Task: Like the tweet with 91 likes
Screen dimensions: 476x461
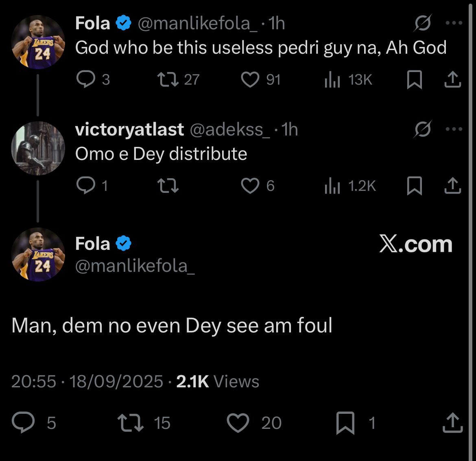Action: [x=250, y=80]
